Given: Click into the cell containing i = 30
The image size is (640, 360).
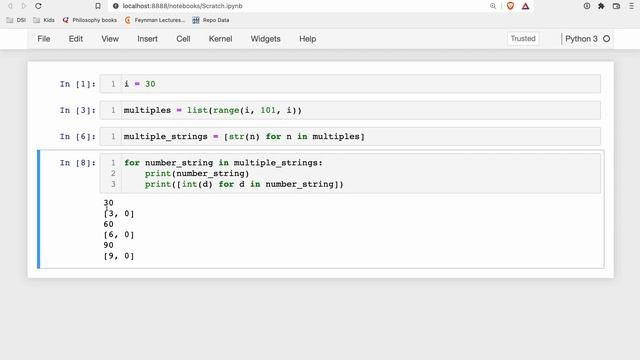Looking at the screenshot, I should click(x=350, y=84).
